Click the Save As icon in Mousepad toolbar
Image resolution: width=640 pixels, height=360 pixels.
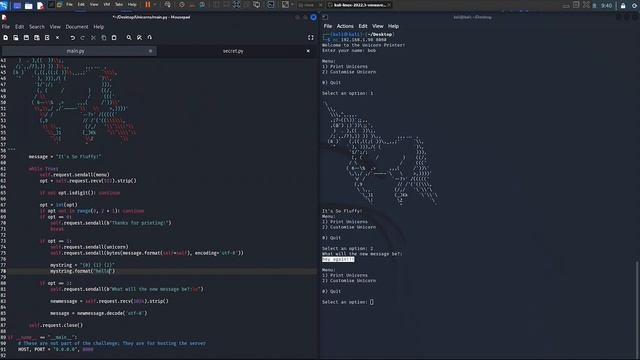point(37,38)
